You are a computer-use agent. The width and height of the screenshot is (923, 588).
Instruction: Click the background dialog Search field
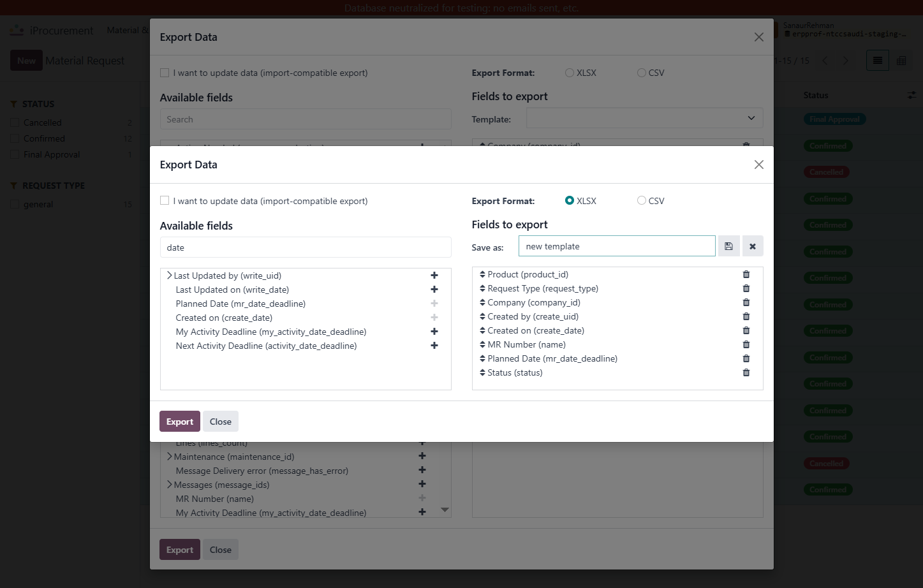pyautogui.click(x=306, y=119)
